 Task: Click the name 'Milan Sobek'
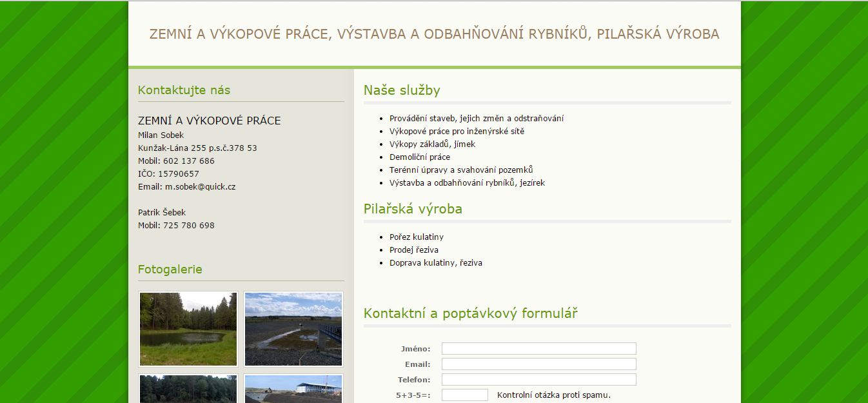click(161, 135)
